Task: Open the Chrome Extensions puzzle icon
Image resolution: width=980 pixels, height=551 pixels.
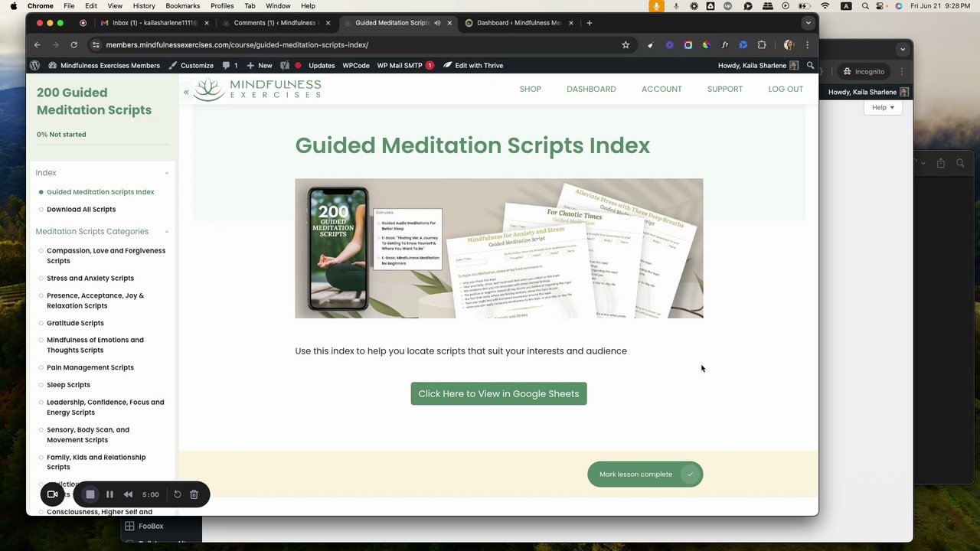Action: coord(761,45)
